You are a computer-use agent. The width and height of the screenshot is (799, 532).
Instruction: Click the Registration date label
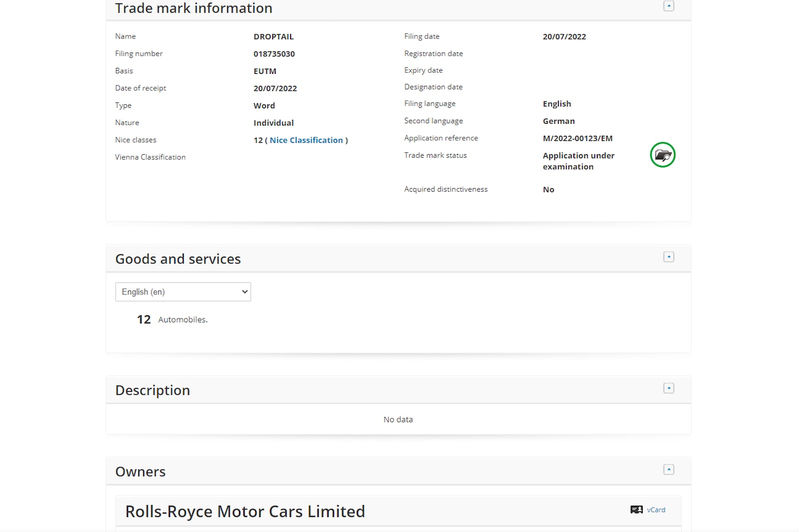[x=433, y=53]
